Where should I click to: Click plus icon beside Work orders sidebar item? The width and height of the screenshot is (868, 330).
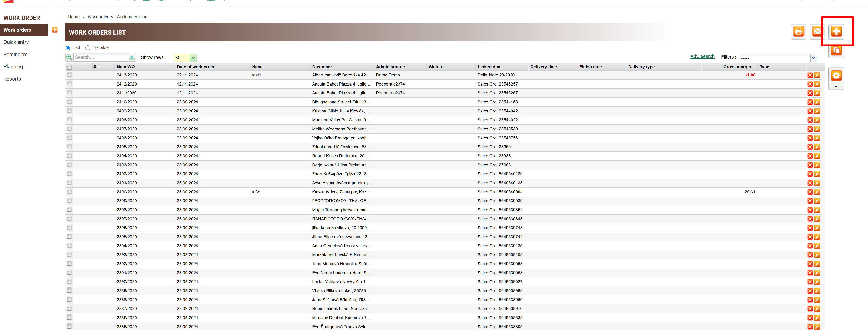click(55, 30)
